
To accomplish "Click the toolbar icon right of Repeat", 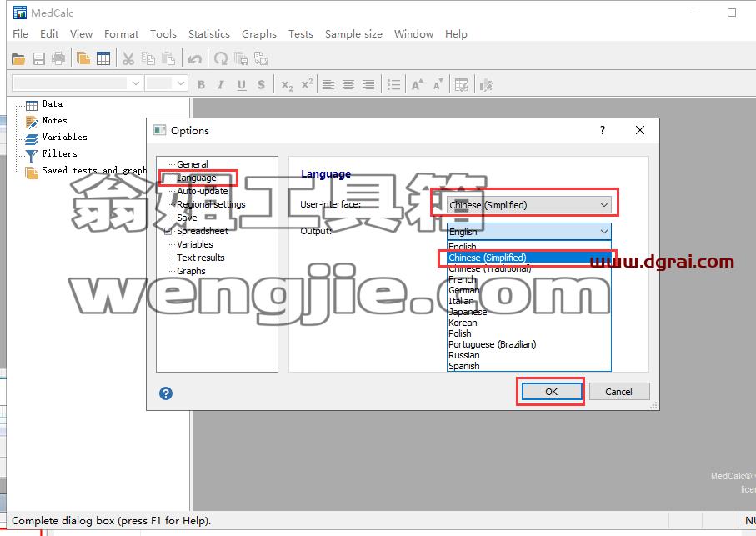I will [x=241, y=59].
